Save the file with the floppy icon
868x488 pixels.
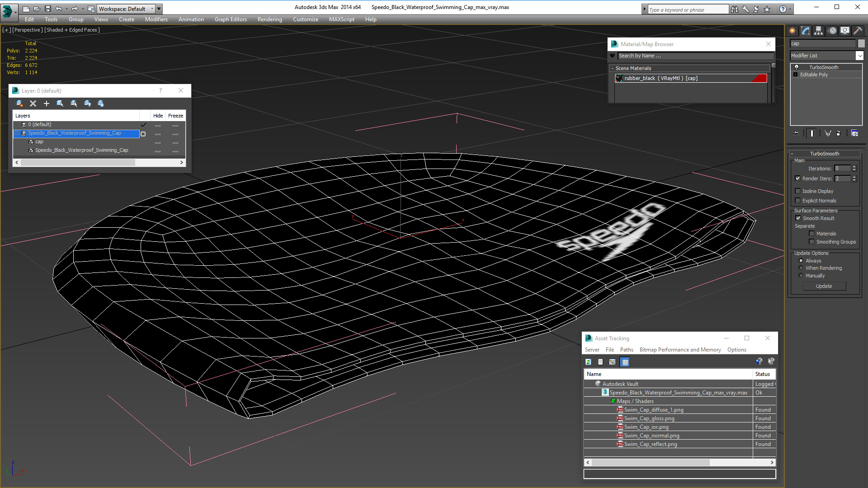(48, 9)
